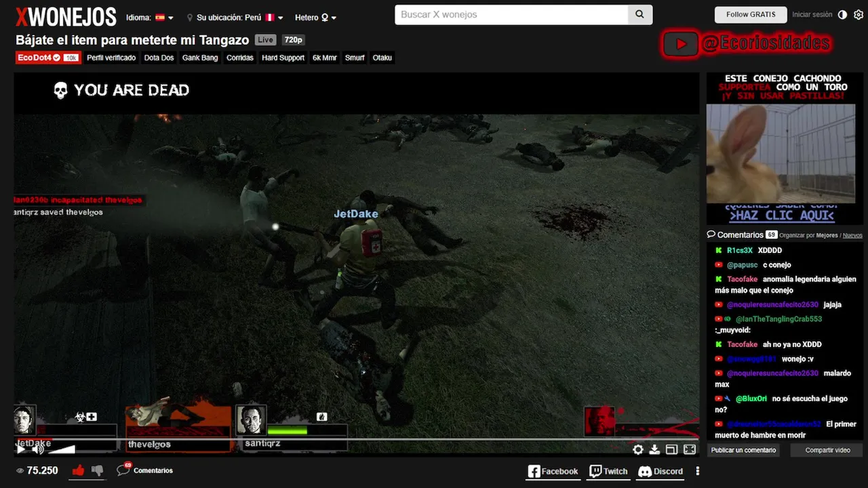Sort comments by Mejores
Image resolution: width=868 pixels, height=488 pixels.
tap(827, 235)
